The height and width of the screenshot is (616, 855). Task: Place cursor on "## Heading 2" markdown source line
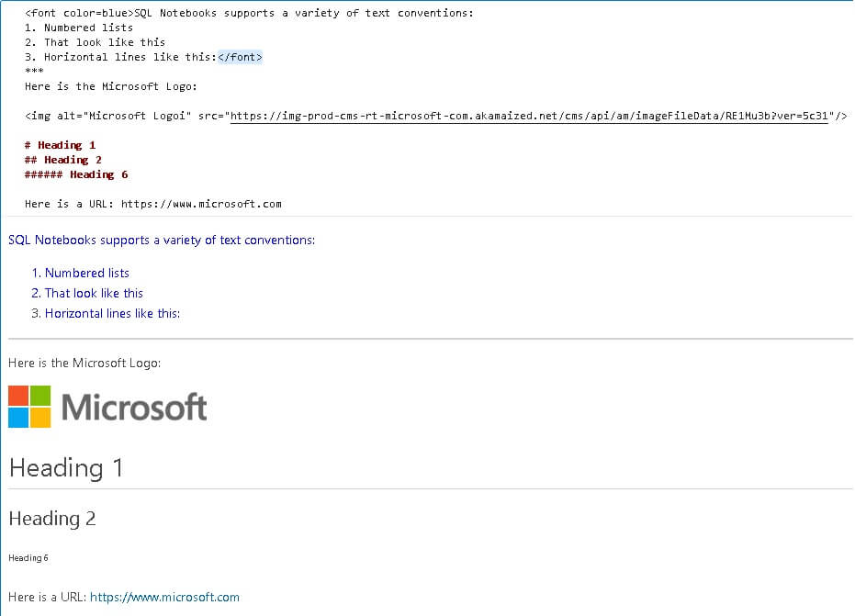[x=63, y=160]
